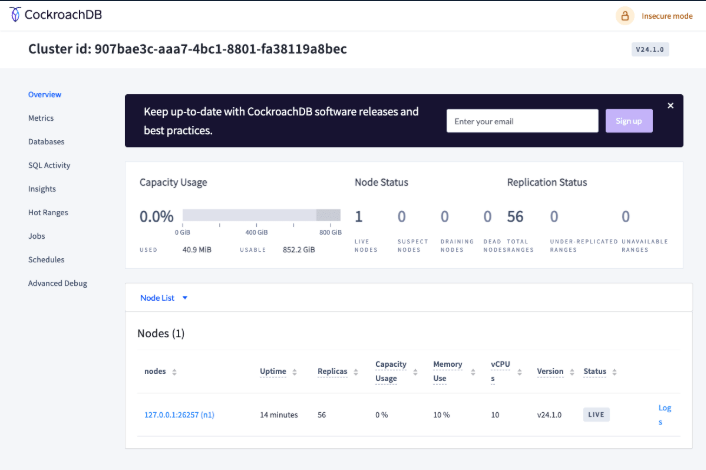Click the Replication Status heading

pos(547,182)
